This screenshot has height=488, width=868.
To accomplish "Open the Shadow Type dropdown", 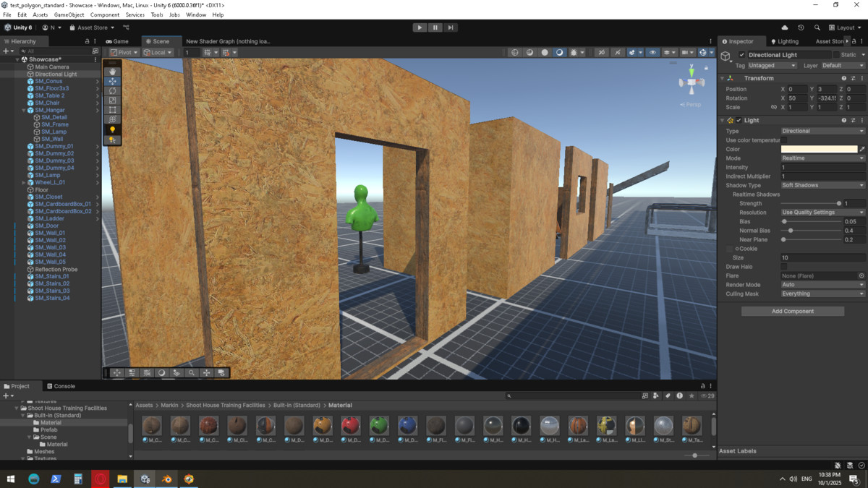I will click(x=822, y=185).
